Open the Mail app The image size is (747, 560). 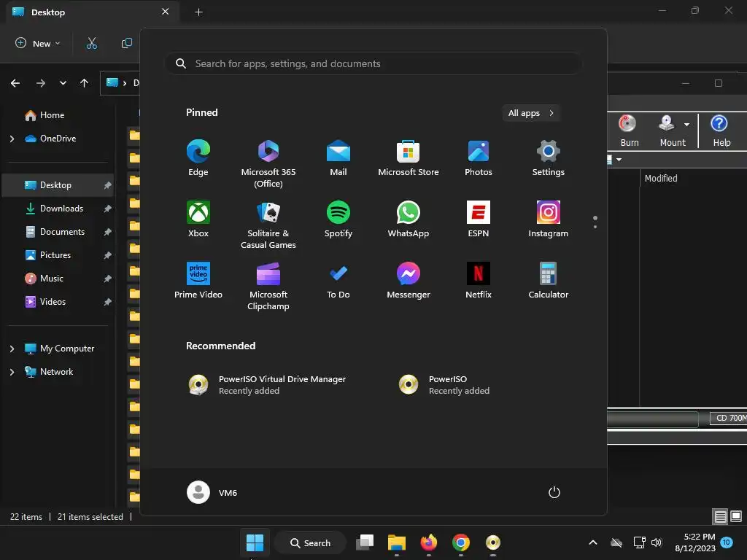click(x=338, y=158)
